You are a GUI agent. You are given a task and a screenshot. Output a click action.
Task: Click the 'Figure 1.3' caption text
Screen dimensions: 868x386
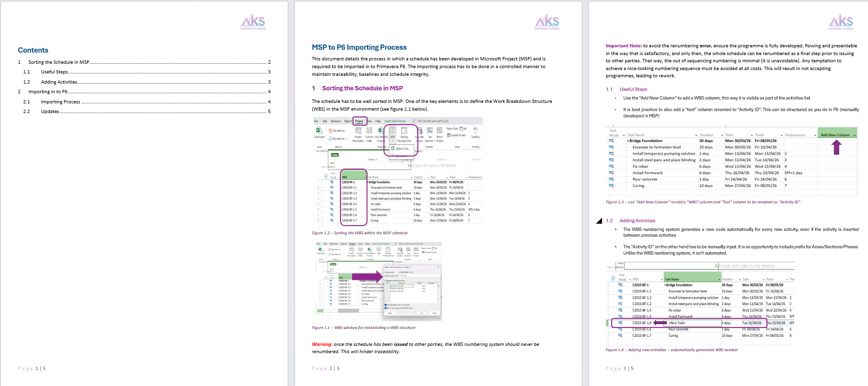coord(703,202)
